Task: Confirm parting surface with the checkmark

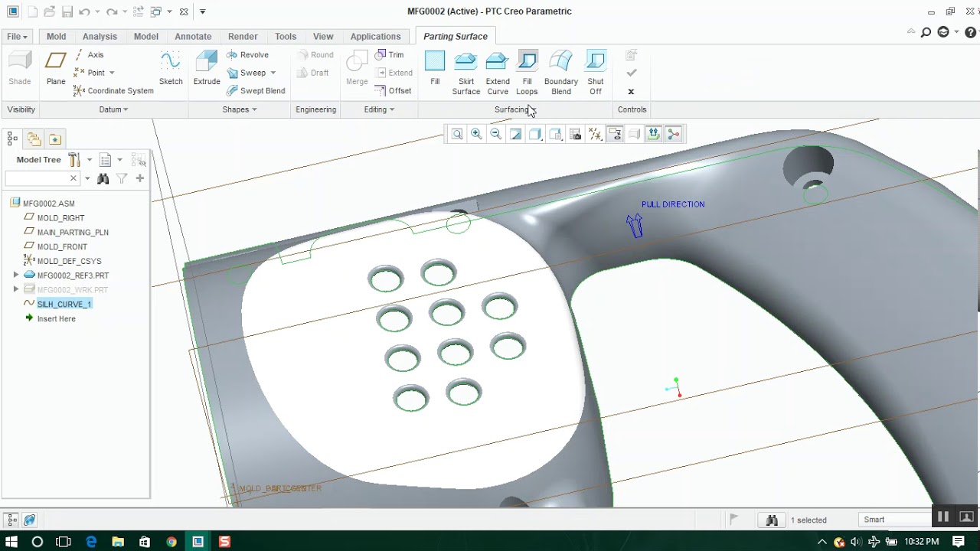Action: [x=632, y=73]
